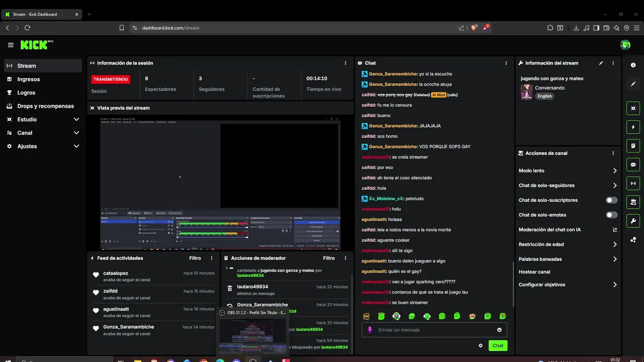
Task: Click Hostear canal
Action: pyautogui.click(x=534, y=272)
